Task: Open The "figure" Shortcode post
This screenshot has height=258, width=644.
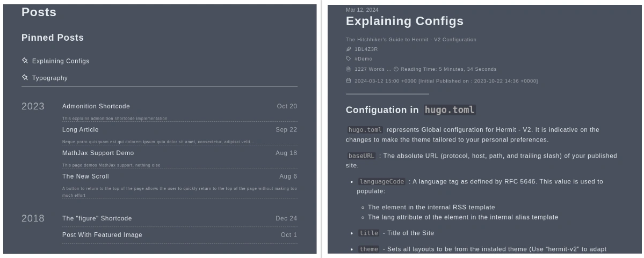Action: click(x=97, y=219)
